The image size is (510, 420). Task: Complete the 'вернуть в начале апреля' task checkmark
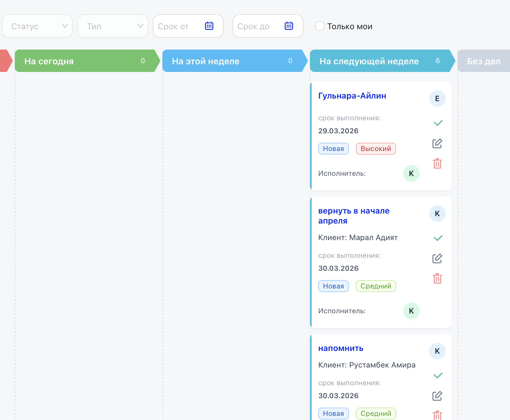click(x=438, y=238)
